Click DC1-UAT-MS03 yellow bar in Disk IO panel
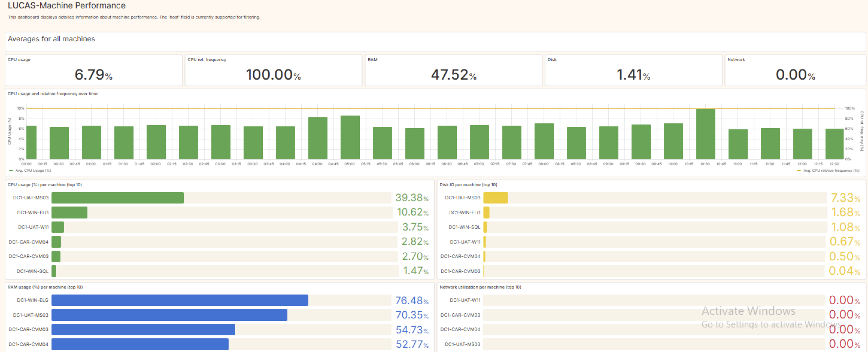 (496, 198)
